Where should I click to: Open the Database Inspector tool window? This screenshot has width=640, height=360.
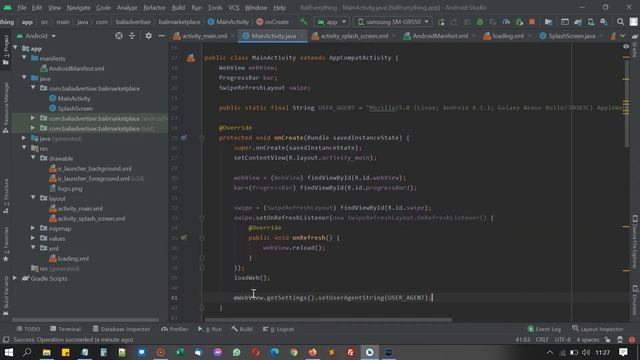point(121,329)
